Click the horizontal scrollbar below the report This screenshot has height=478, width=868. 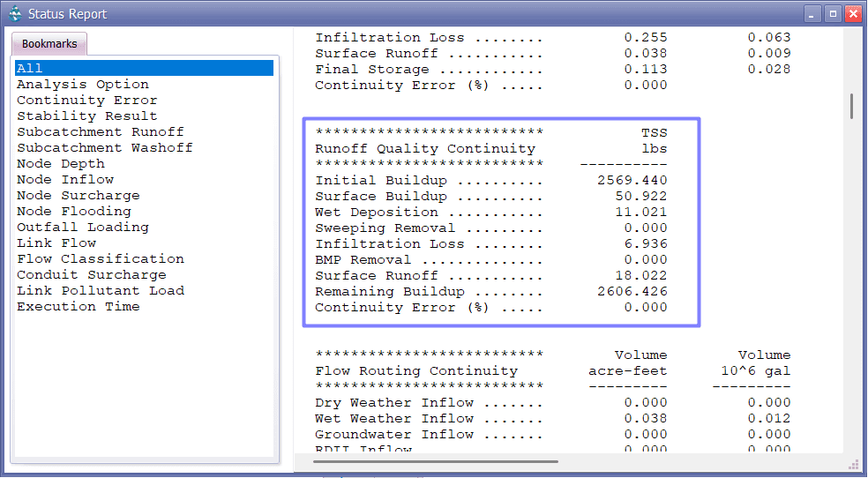click(437, 460)
